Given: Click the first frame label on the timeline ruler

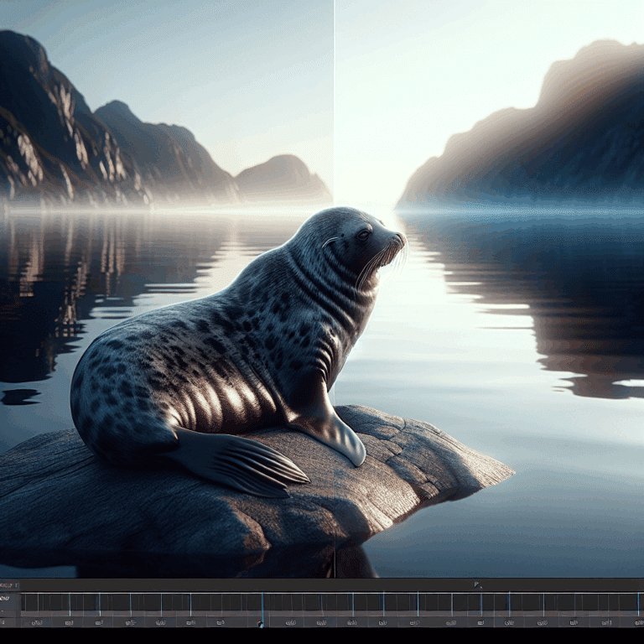Looking at the screenshot, I should coord(37,622).
